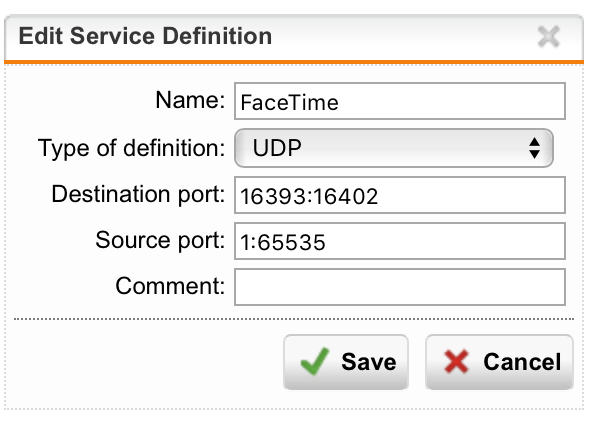Click the Name: label
Viewport: 598px width, 428px height.
pyautogui.click(x=190, y=100)
